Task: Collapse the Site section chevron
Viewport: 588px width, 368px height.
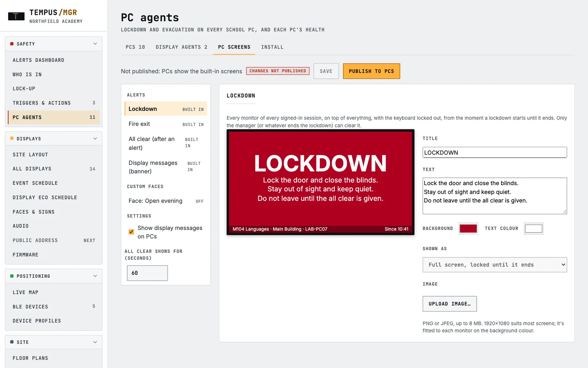Action: [95, 342]
